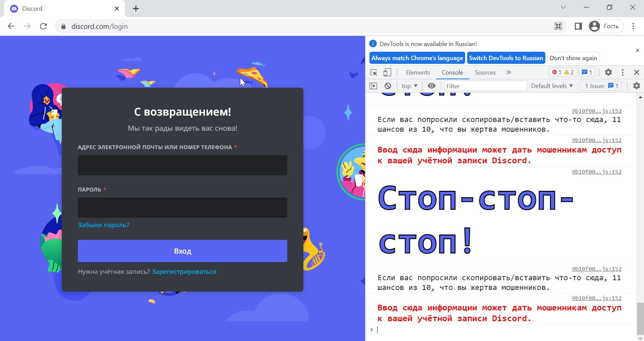Click the console scrollbar up arrow
Image resolution: width=644 pixels, height=341 pixels.
pos(640,97)
